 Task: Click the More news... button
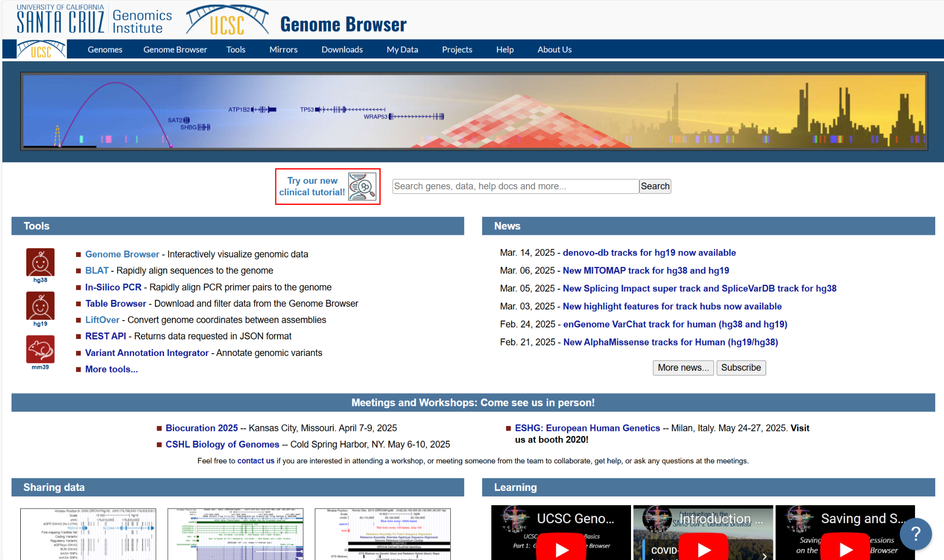[x=683, y=367]
